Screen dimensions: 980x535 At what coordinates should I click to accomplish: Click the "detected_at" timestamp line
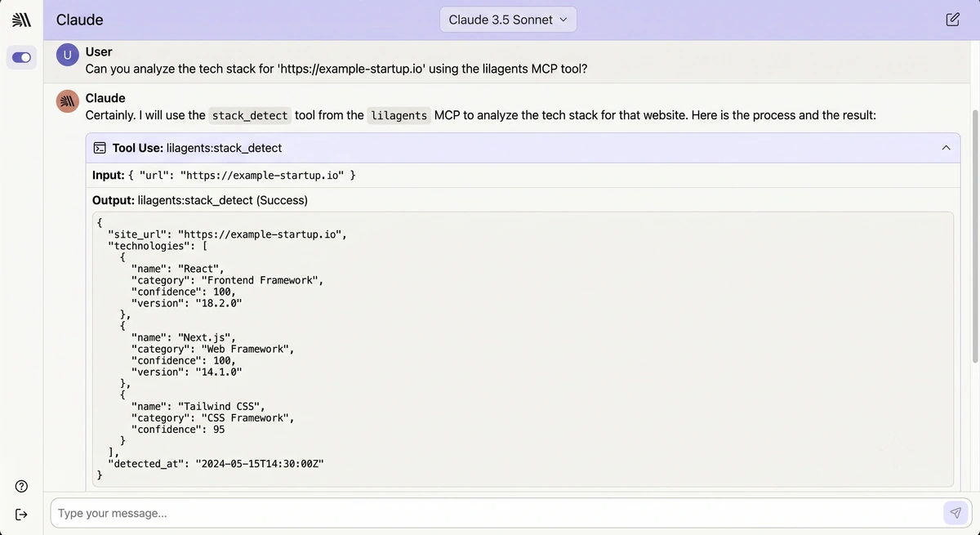(x=216, y=463)
